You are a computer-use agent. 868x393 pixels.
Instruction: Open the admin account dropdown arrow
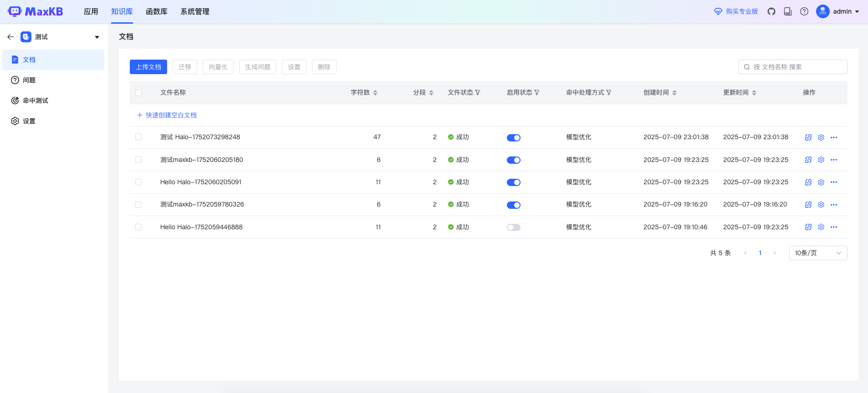pos(857,12)
